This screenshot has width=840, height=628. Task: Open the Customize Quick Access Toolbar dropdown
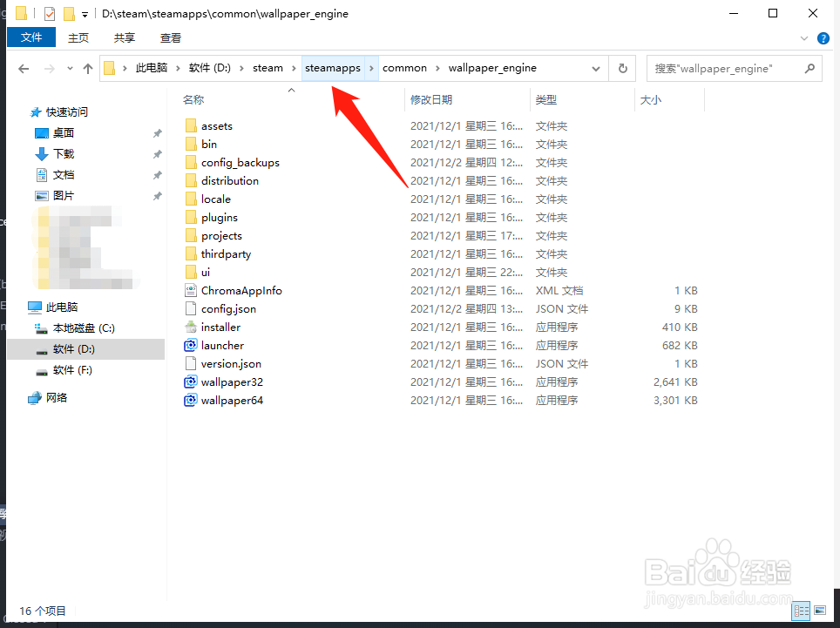85,15
